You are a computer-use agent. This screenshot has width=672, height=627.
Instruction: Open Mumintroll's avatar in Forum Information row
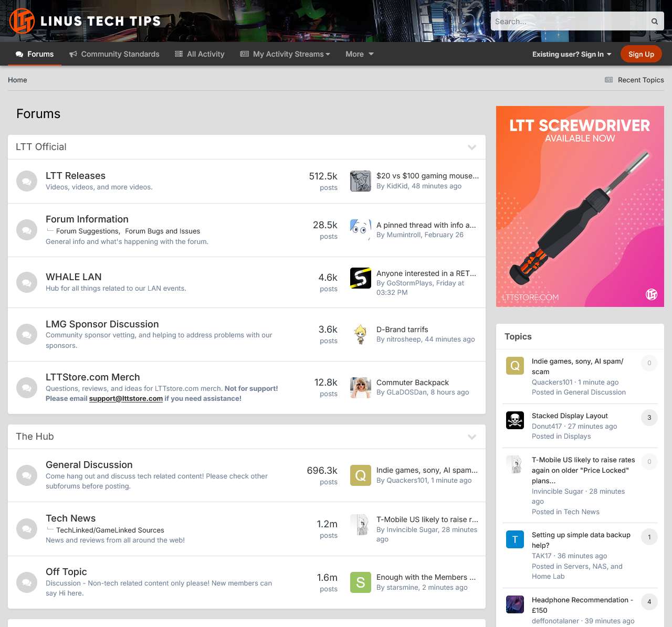pyautogui.click(x=361, y=230)
